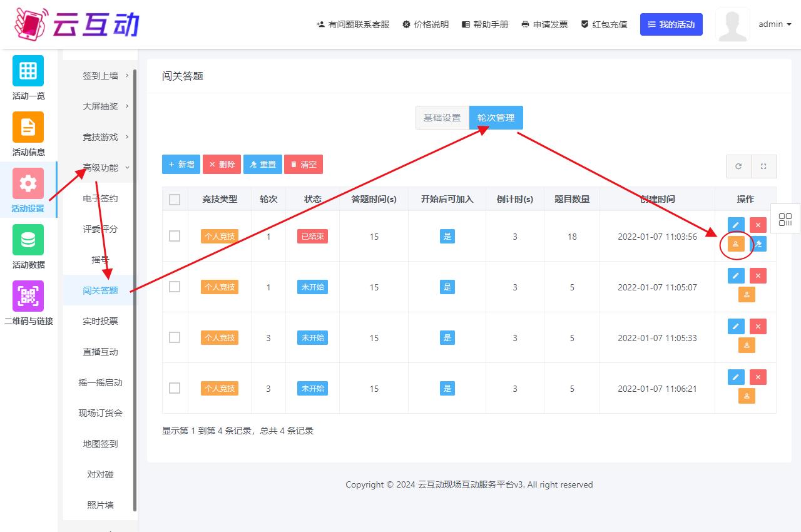801x532 pixels.
Task: Check the first row checkbox
Action: click(175, 236)
